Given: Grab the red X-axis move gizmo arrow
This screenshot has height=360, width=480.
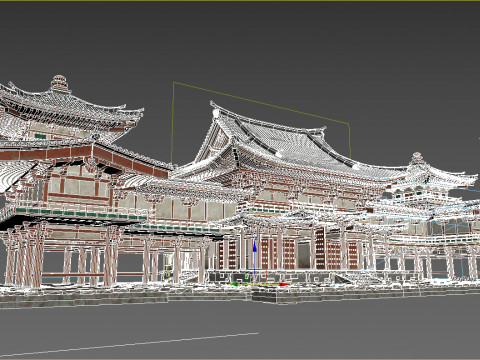Looking at the screenshot, I should point(284,284).
